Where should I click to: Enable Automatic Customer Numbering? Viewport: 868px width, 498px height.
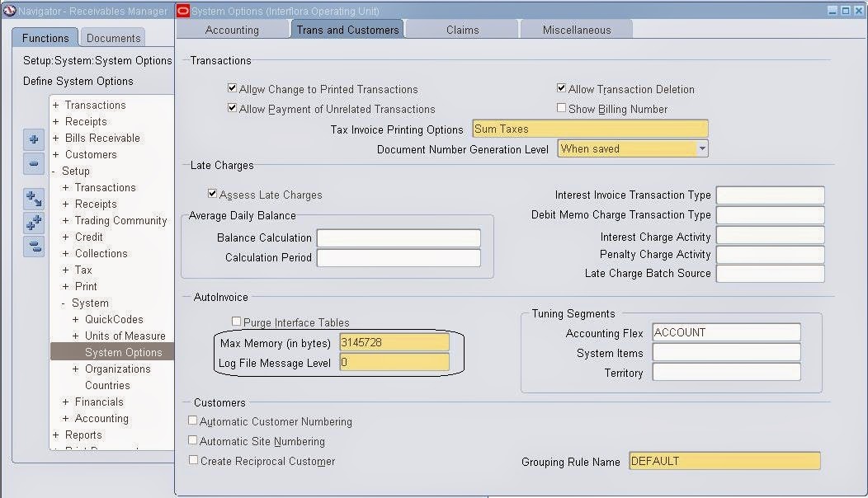[192, 420]
